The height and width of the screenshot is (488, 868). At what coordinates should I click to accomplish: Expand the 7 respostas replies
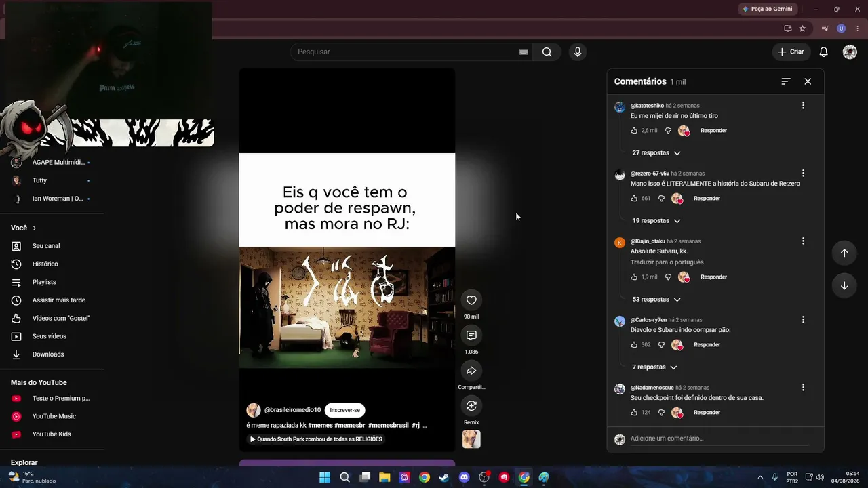click(654, 367)
